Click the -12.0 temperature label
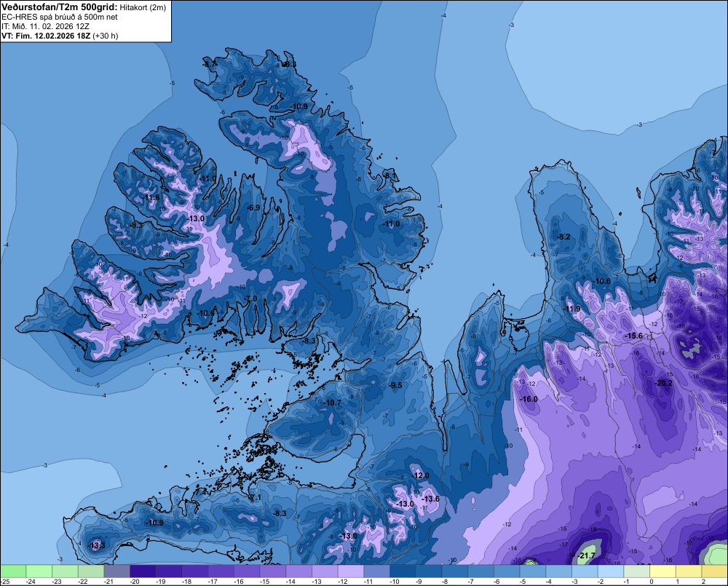This screenshot has width=728, height=586. click(x=421, y=475)
